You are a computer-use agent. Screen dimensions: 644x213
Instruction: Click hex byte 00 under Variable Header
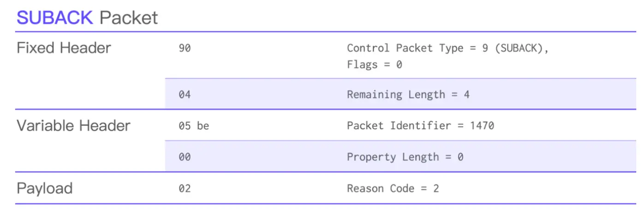click(185, 157)
